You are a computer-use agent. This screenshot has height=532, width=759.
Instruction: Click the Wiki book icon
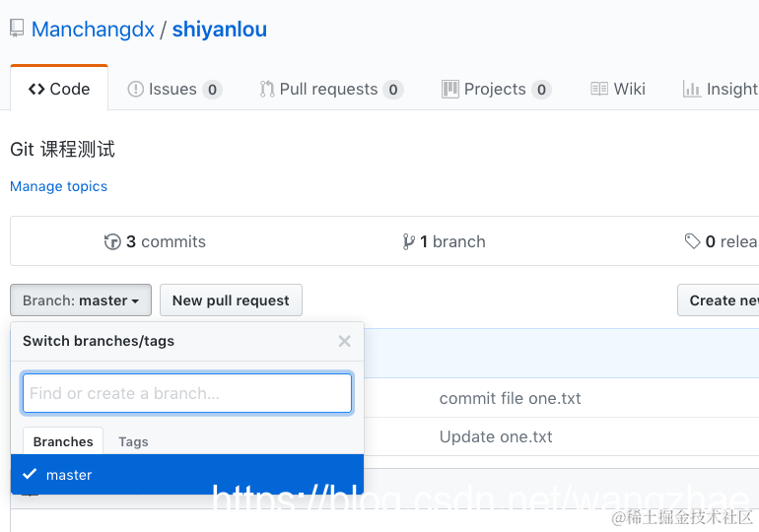(599, 89)
